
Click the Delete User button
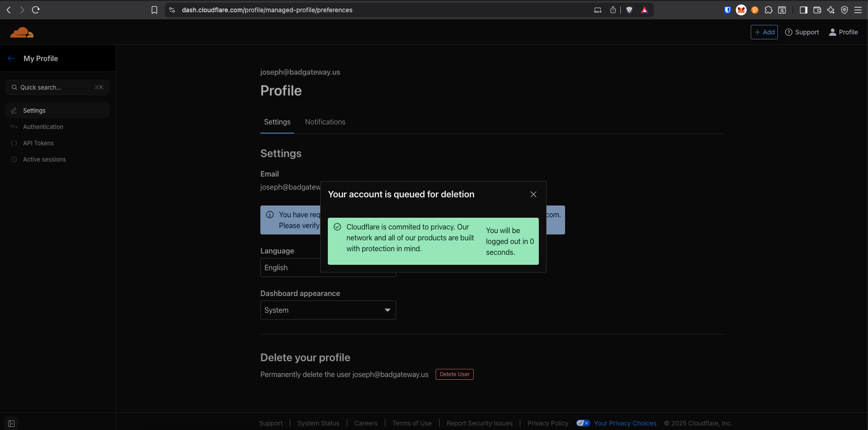(454, 374)
